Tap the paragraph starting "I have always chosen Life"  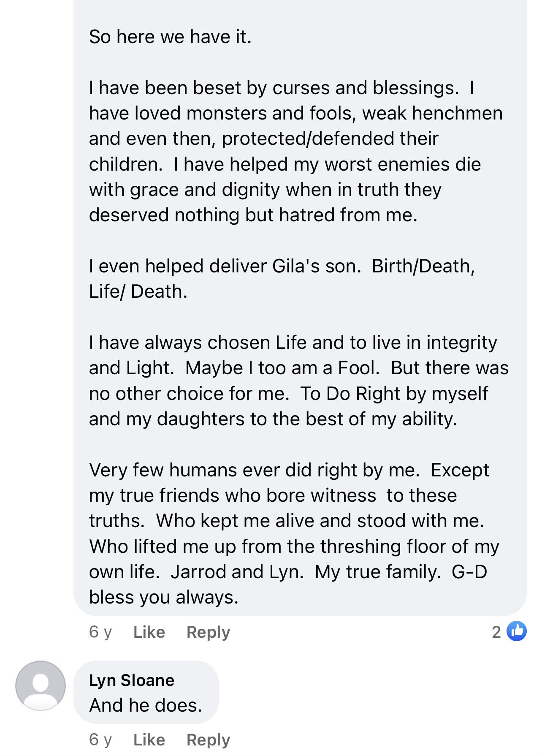pos(298,381)
